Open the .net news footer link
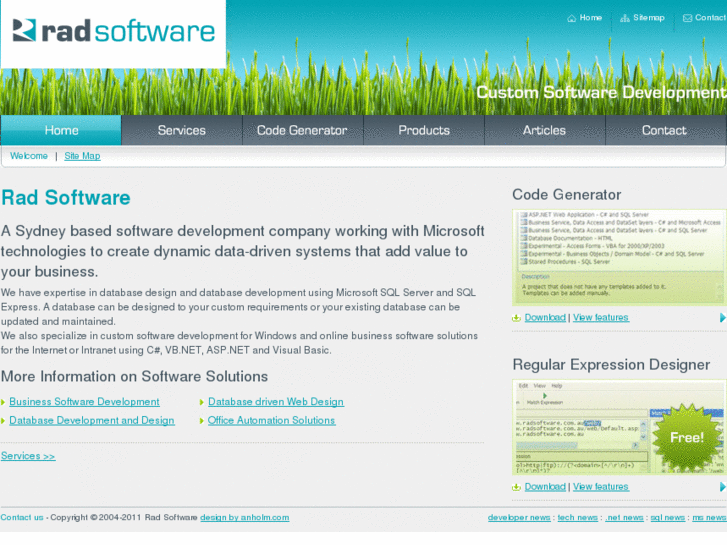This screenshot has height=545, width=727. pyautogui.click(x=624, y=517)
